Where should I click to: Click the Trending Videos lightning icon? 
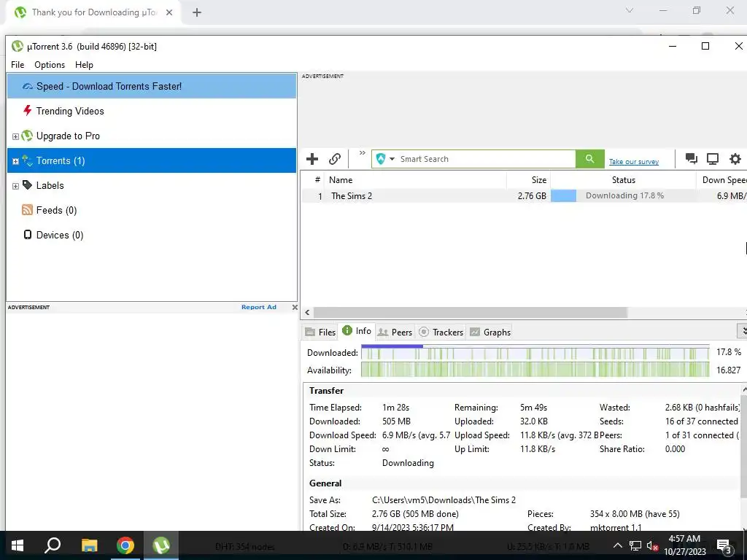[28, 111]
